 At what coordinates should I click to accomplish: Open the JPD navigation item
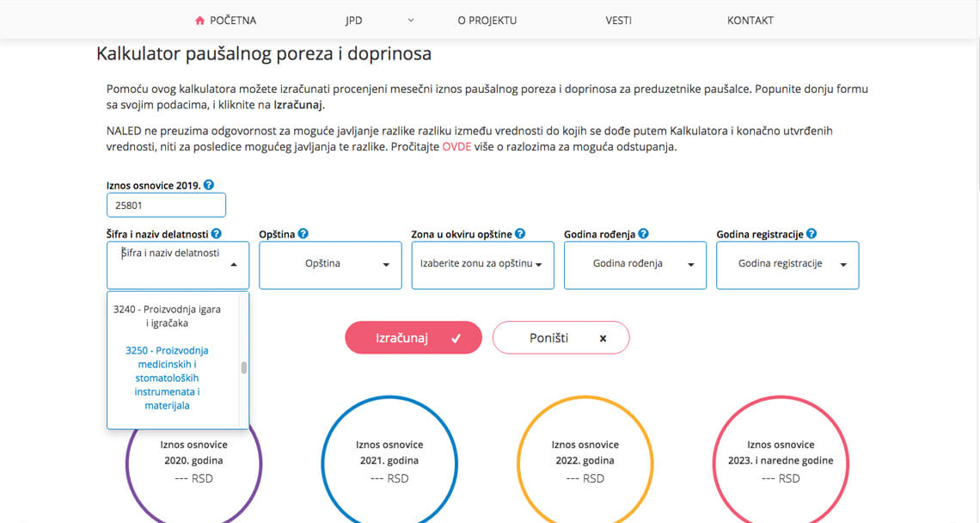354,21
